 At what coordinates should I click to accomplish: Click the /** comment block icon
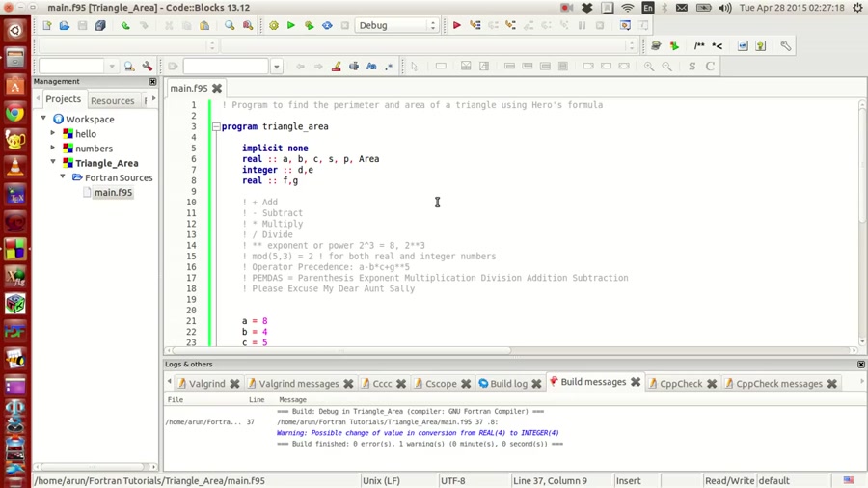click(699, 45)
